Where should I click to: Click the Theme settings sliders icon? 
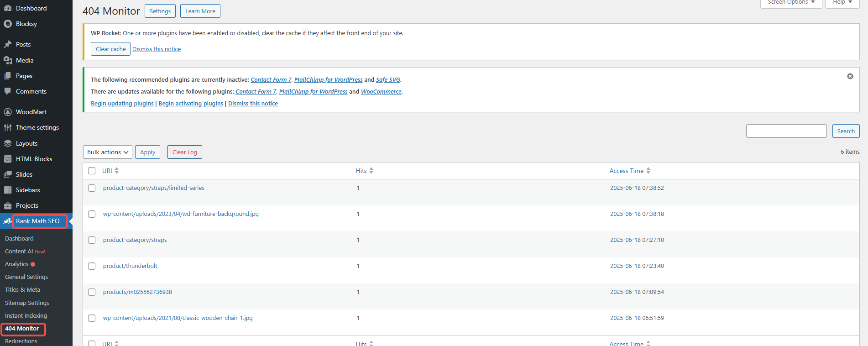pyautogui.click(x=8, y=127)
